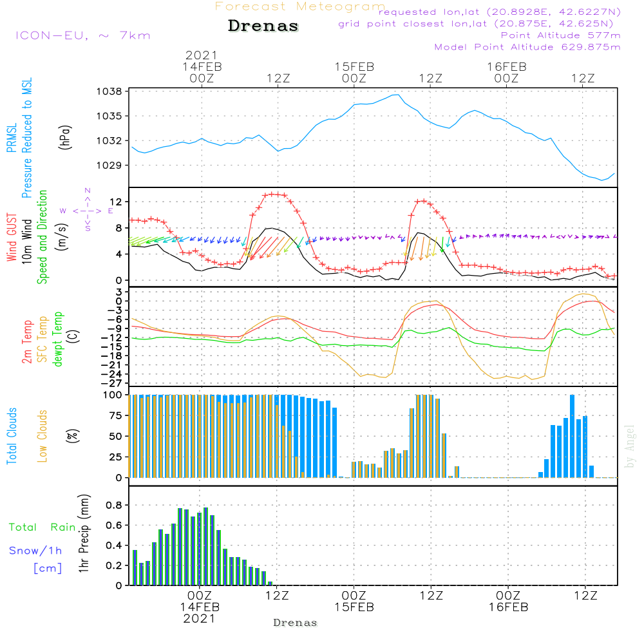Click the -12 temperature axis value
644x644 pixels.
click(111, 337)
